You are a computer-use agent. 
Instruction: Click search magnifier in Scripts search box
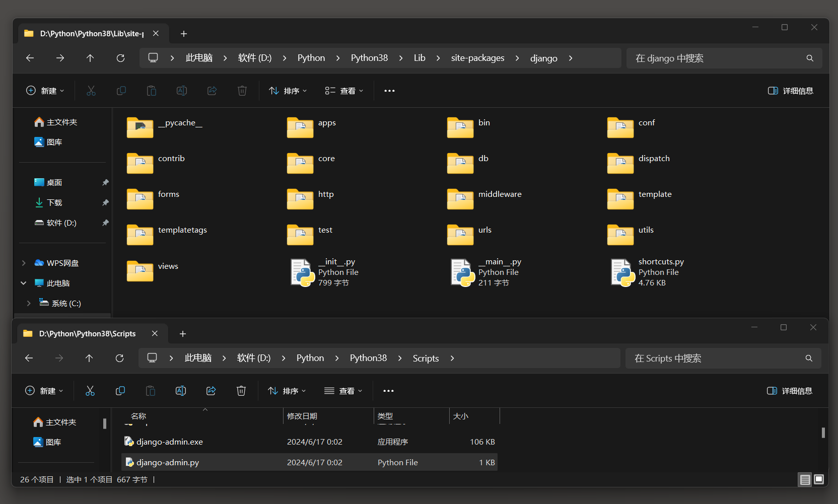coord(809,358)
